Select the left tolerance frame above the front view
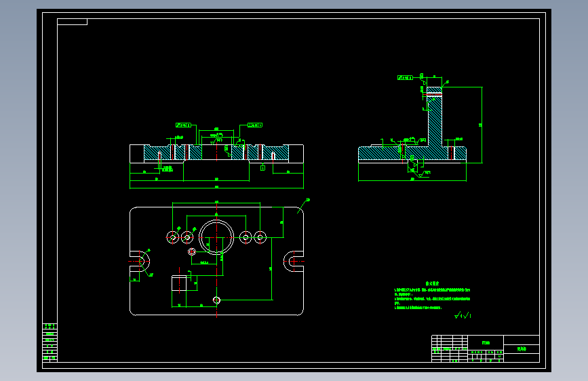 point(183,125)
